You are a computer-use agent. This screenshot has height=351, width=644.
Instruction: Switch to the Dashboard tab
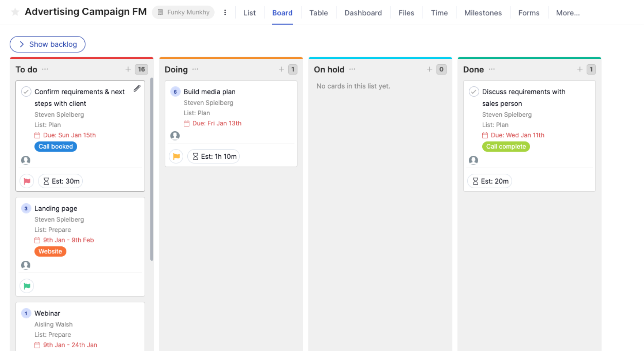tap(363, 13)
